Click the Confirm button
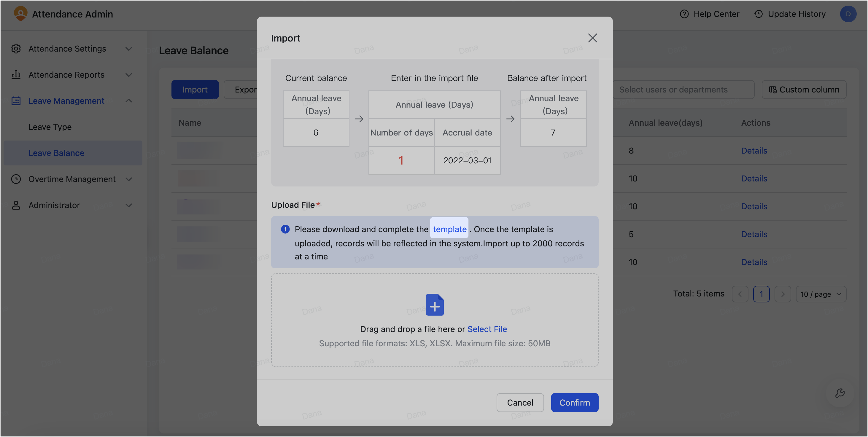This screenshot has height=437, width=868. click(x=575, y=403)
